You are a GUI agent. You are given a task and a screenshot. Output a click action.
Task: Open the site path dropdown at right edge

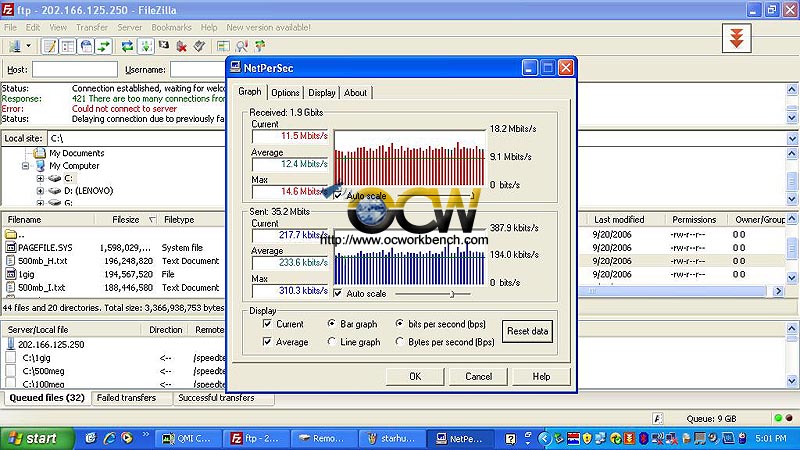[x=792, y=138]
